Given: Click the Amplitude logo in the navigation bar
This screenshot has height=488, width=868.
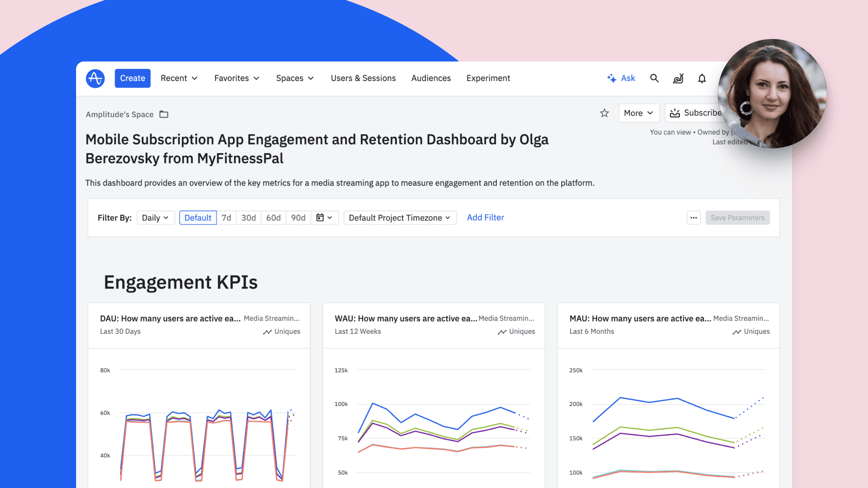Looking at the screenshot, I should tap(95, 78).
